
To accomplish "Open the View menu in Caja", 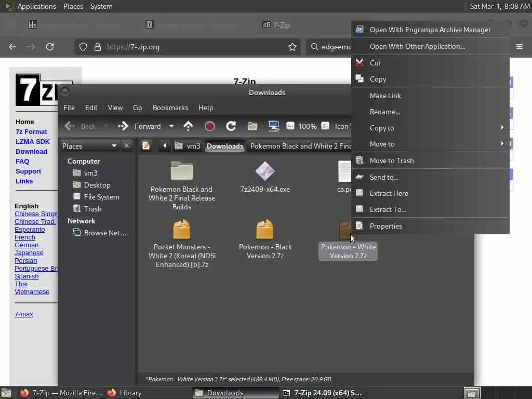I will point(115,108).
